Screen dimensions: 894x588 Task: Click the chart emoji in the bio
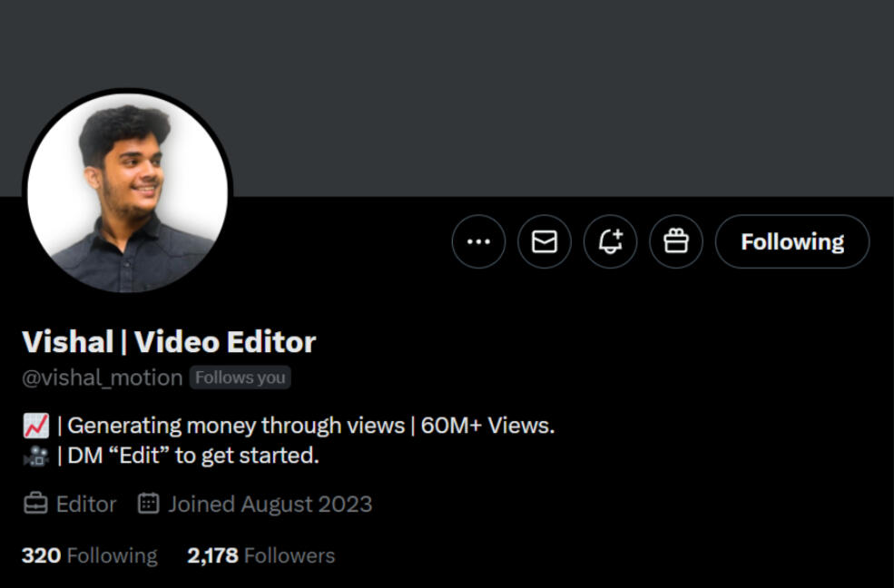tap(36, 426)
